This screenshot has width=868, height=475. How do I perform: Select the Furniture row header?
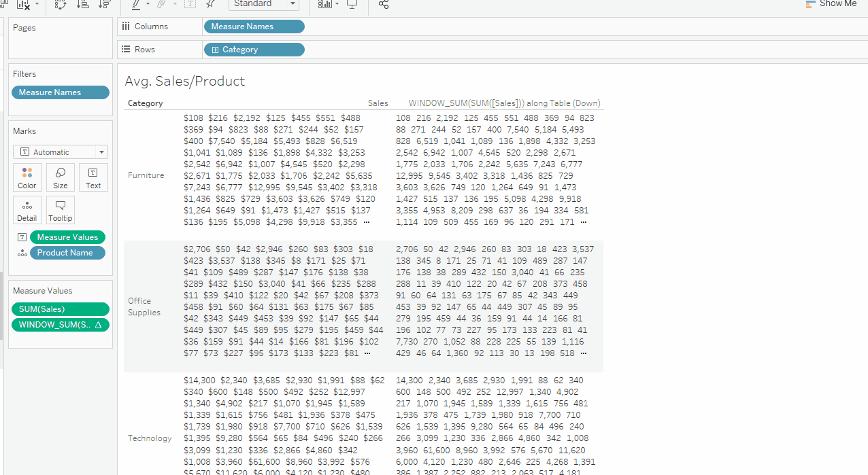pyautogui.click(x=146, y=175)
